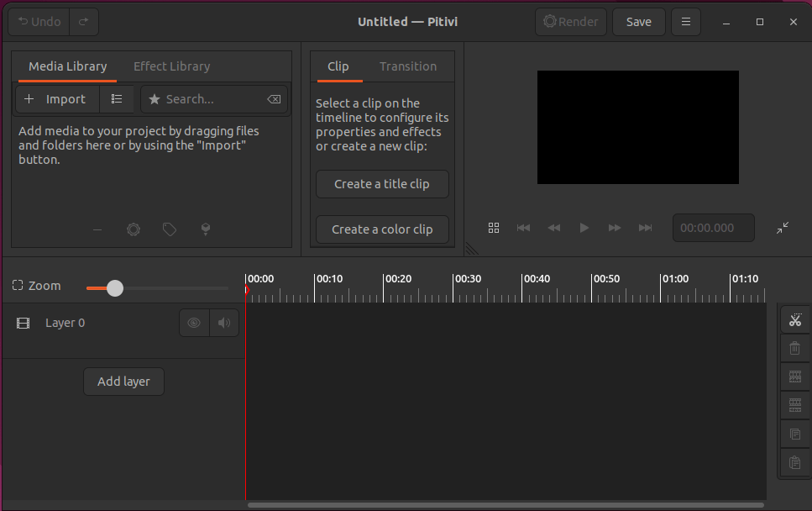Screen dimensions: 812x511
Task: Delete clip with the trash icon
Action: click(795, 348)
